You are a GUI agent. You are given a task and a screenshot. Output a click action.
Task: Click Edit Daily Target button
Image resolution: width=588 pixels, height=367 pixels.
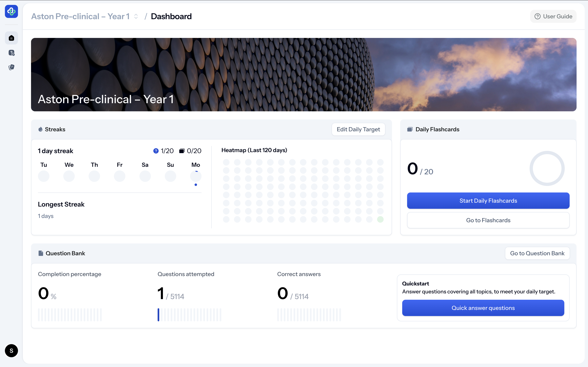[x=358, y=129]
